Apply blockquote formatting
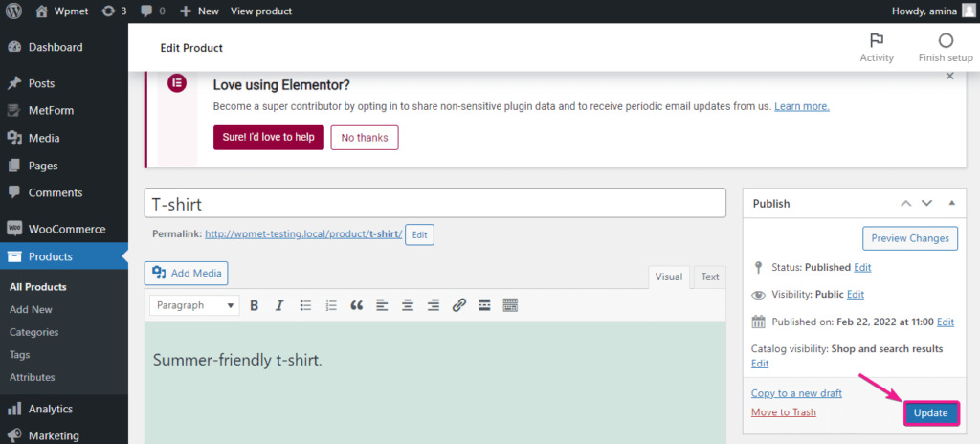Screen dimensions: 980x444 point(357,305)
